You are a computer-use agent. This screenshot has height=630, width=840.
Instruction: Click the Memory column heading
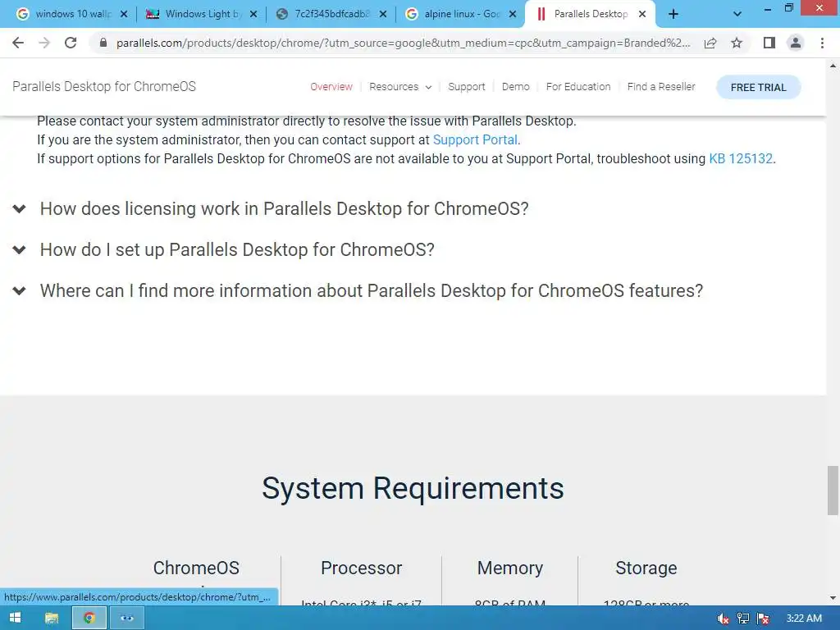(x=510, y=568)
